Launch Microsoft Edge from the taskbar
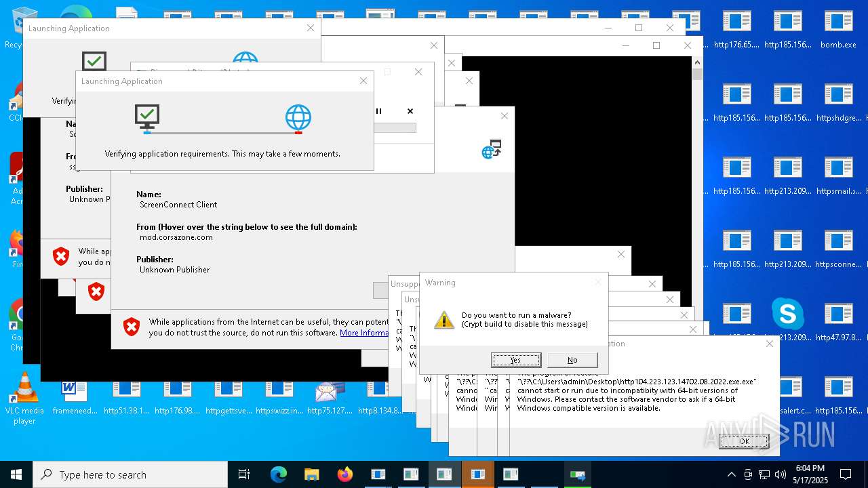 click(279, 474)
